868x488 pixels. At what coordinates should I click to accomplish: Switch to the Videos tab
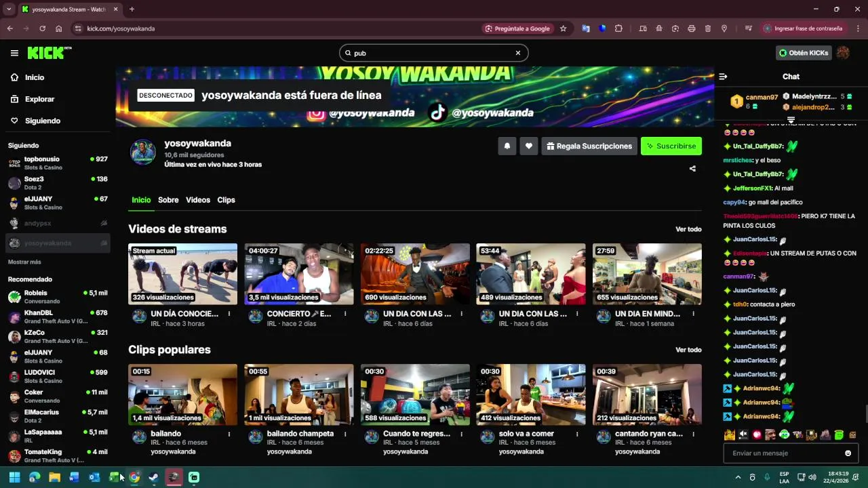tap(198, 200)
